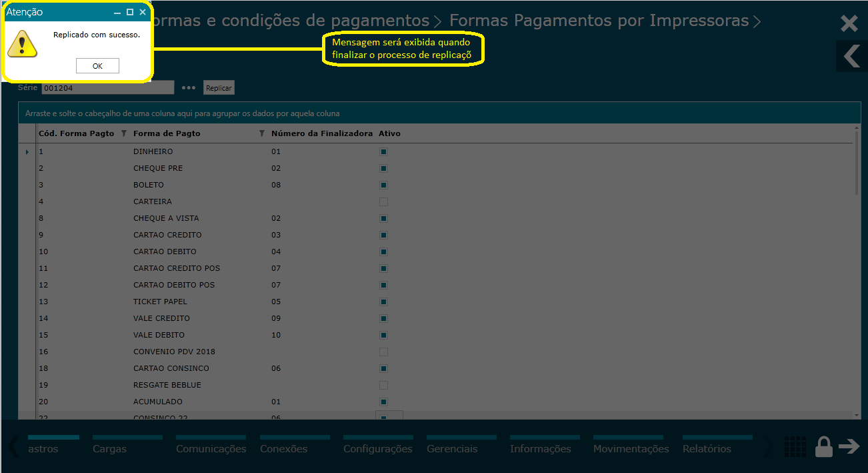Click the Formas Pagamentos por Impressoras breadcrumb
The height and width of the screenshot is (473, 868).
pyautogui.click(x=599, y=21)
